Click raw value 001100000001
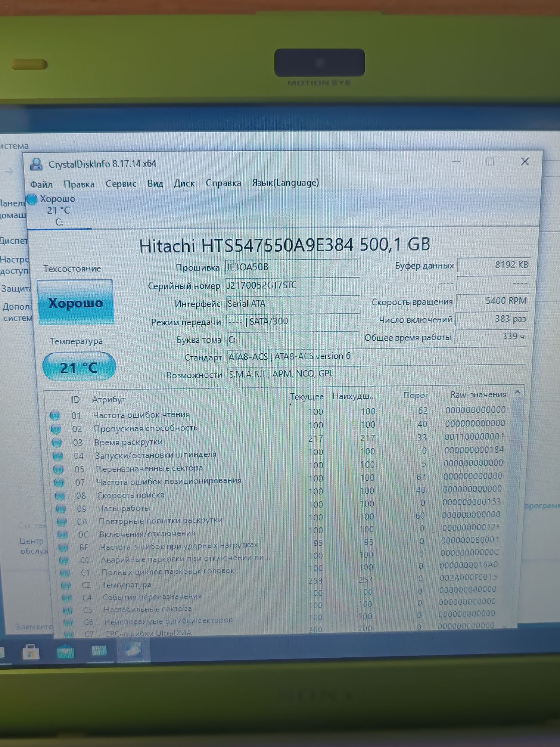This screenshot has width=560, height=747. (x=474, y=437)
